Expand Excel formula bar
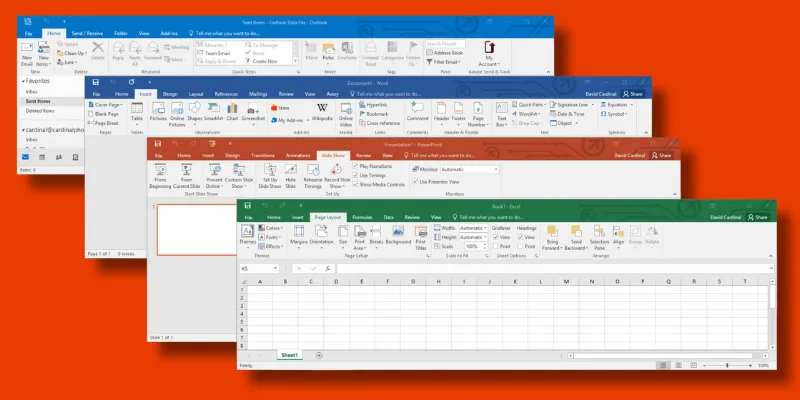 771,268
